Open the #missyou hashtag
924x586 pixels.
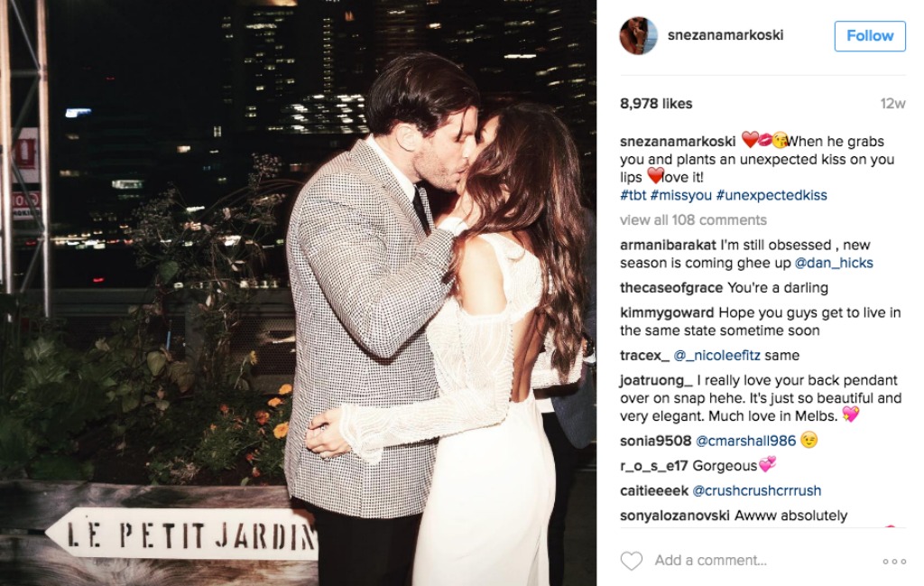tap(680, 195)
